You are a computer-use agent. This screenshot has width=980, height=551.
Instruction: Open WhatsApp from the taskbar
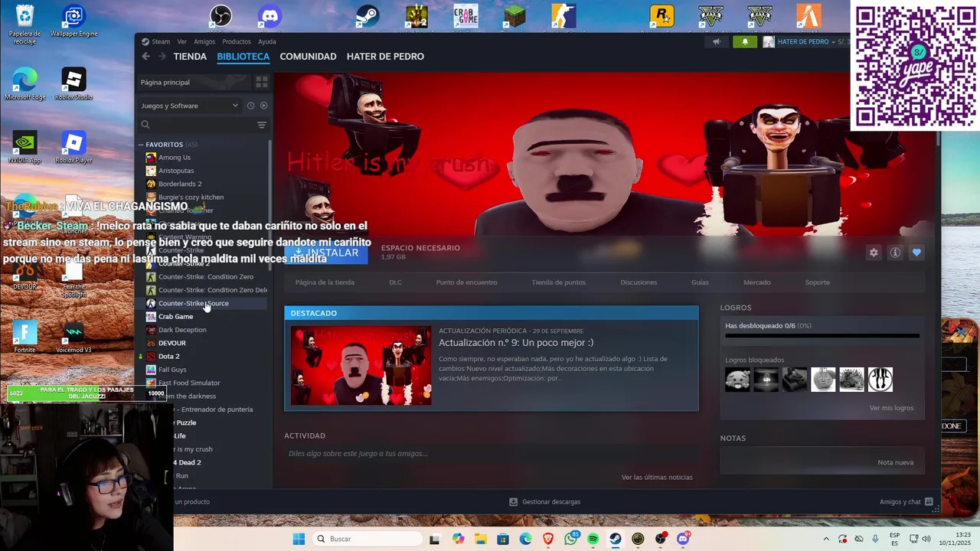(570, 539)
